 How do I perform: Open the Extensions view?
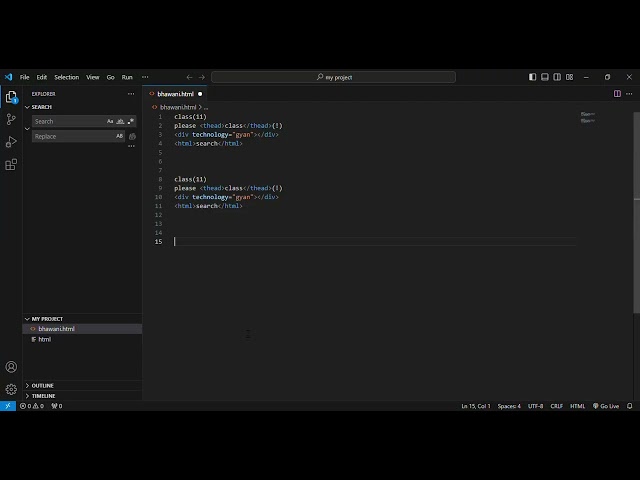pos(11,164)
